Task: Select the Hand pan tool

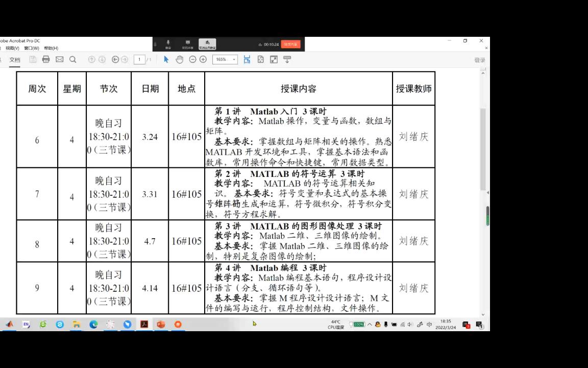Action: [x=179, y=59]
